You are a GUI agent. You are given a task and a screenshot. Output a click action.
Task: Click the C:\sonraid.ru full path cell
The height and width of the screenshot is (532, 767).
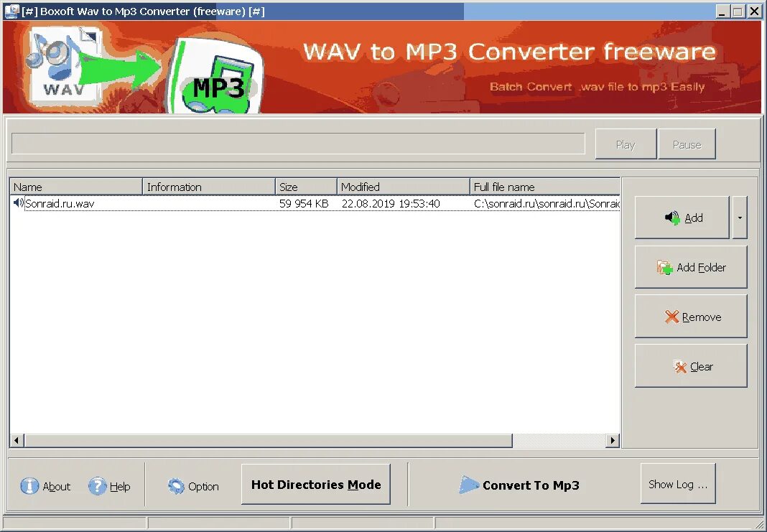[547, 203]
